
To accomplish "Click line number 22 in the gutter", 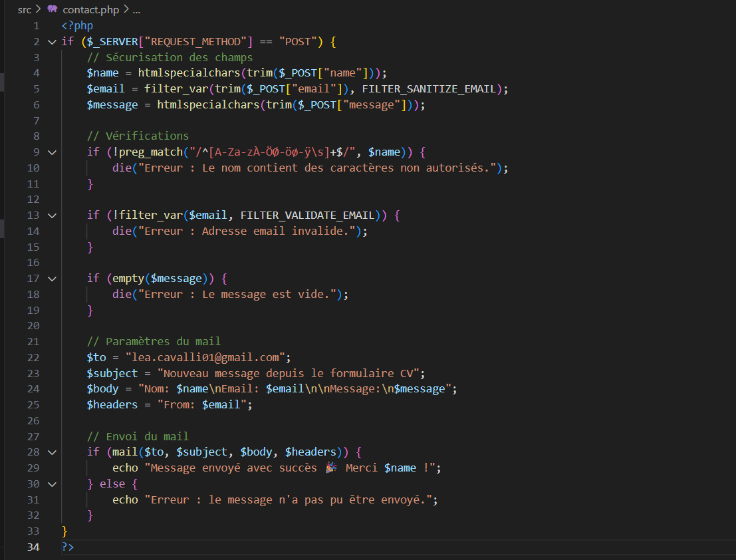I will 33,357.
